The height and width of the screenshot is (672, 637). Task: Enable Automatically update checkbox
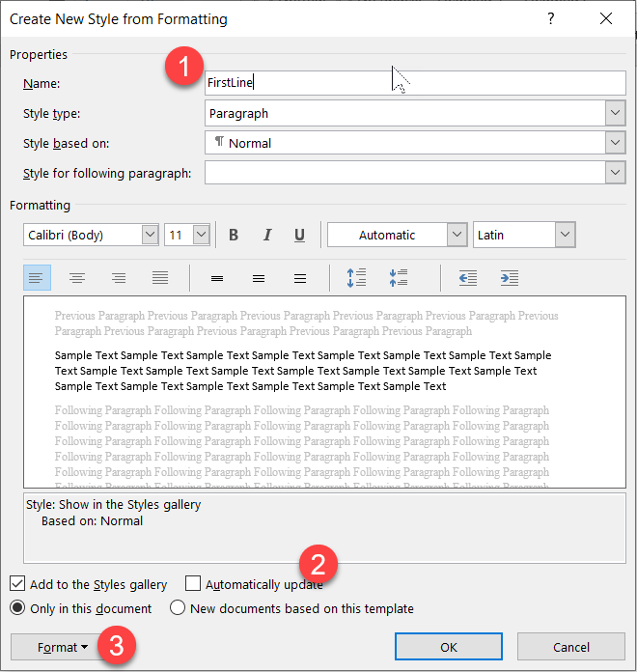pos(193,584)
